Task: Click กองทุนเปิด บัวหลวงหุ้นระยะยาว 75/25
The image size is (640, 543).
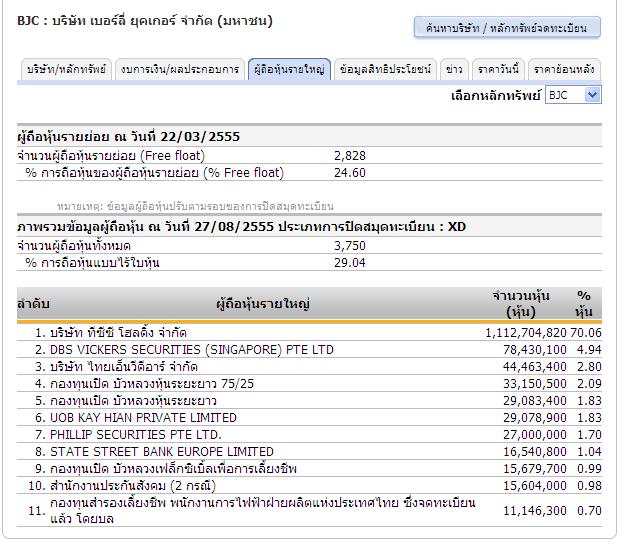Action: click(152, 384)
